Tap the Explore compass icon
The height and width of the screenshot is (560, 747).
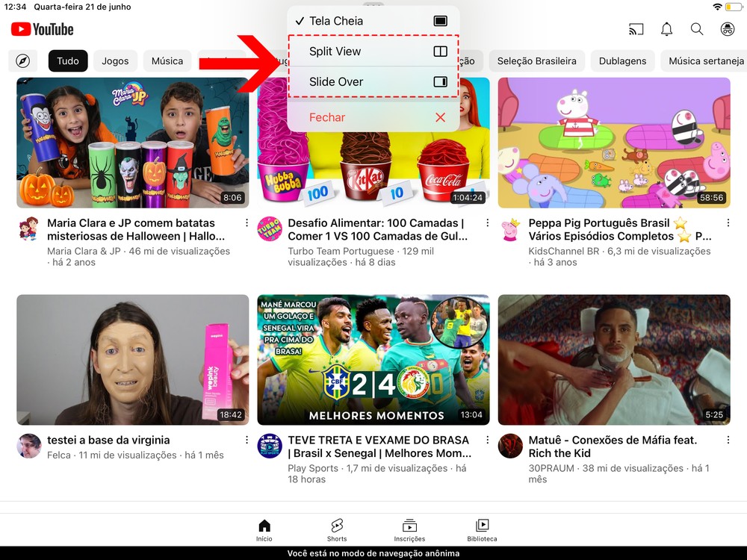click(x=23, y=61)
